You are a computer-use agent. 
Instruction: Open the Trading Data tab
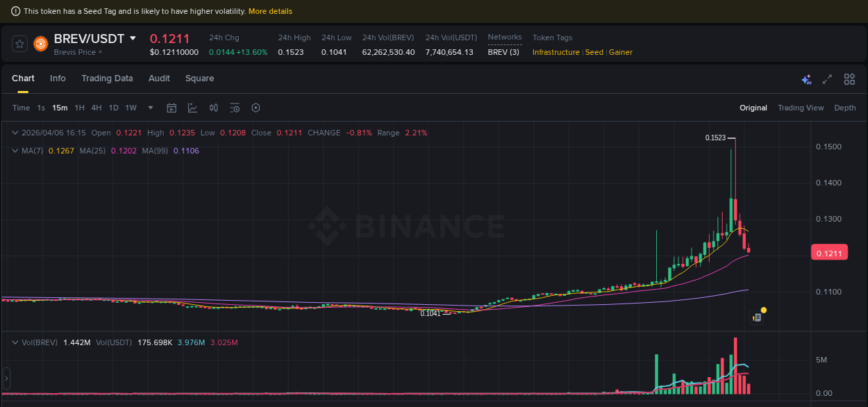click(x=107, y=78)
